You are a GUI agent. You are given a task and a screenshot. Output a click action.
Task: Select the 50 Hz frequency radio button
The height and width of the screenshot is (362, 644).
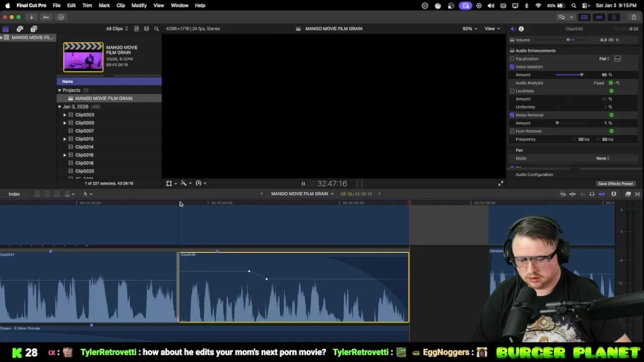[x=575, y=139]
